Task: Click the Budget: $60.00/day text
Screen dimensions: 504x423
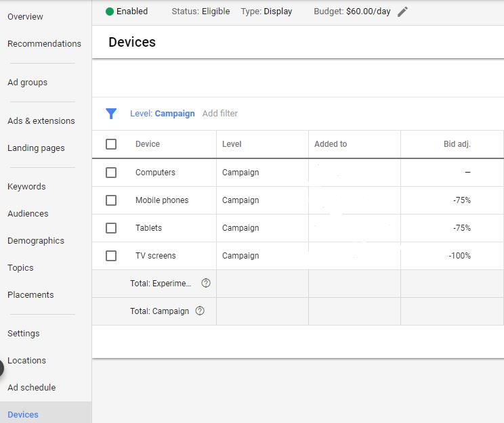Action: (352, 12)
